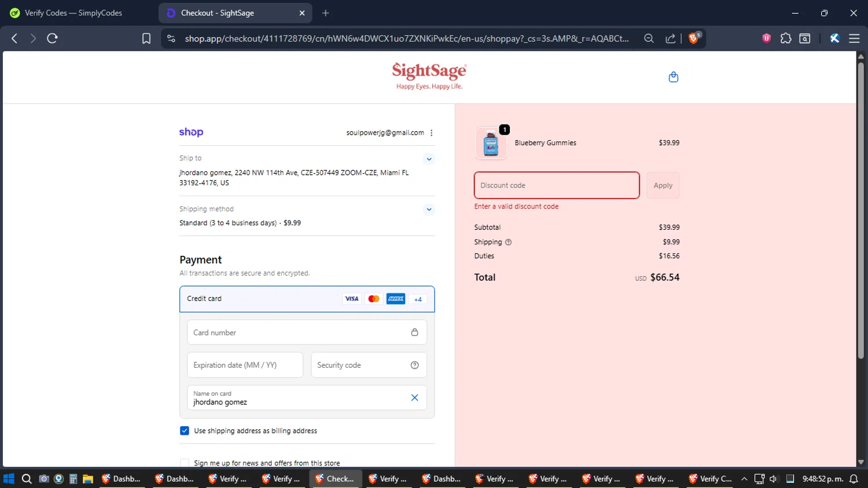Expand the Shipping method chevron
This screenshot has height=488, width=868.
(429, 210)
